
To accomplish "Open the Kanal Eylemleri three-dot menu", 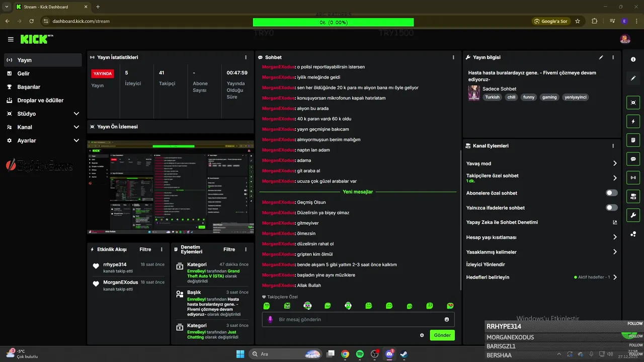I will 613,146.
